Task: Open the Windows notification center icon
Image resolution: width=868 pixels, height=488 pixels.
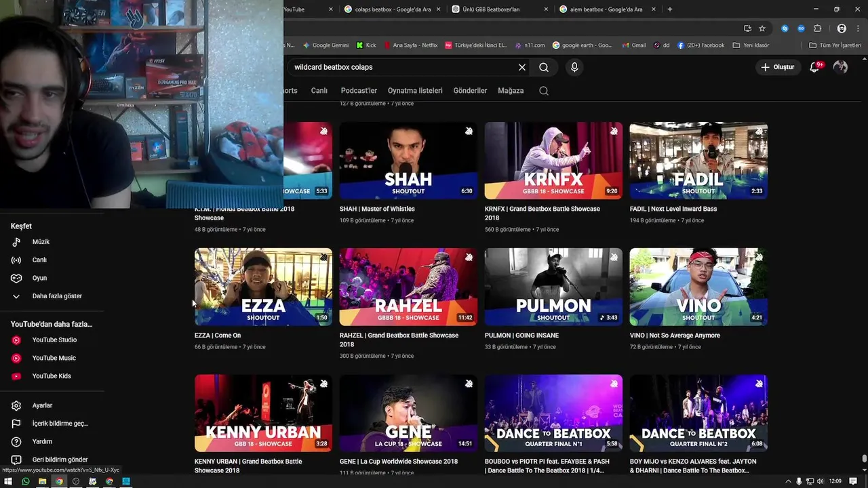Action: coord(853,481)
